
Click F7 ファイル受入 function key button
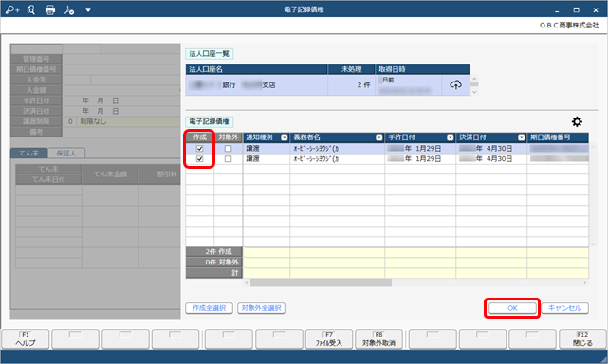(329, 339)
